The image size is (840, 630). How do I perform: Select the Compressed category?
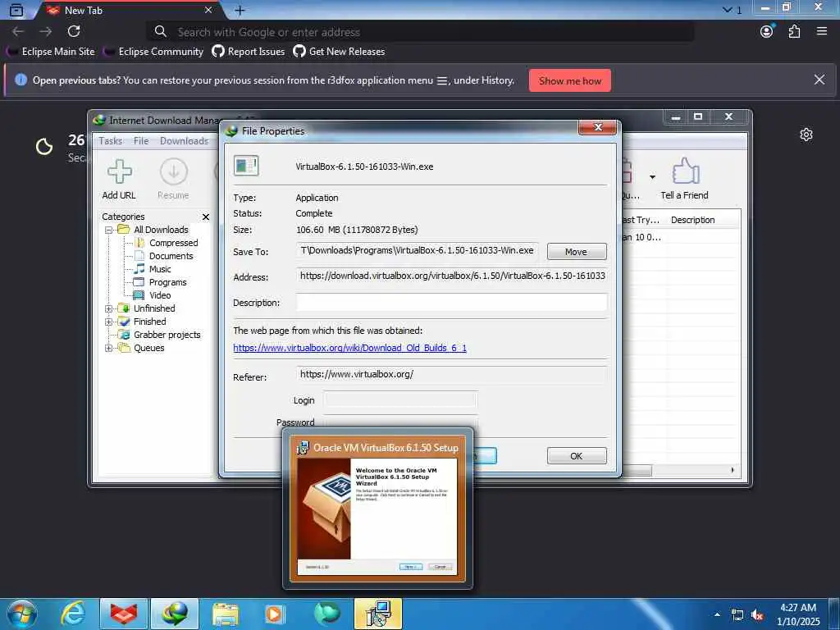[x=174, y=243]
